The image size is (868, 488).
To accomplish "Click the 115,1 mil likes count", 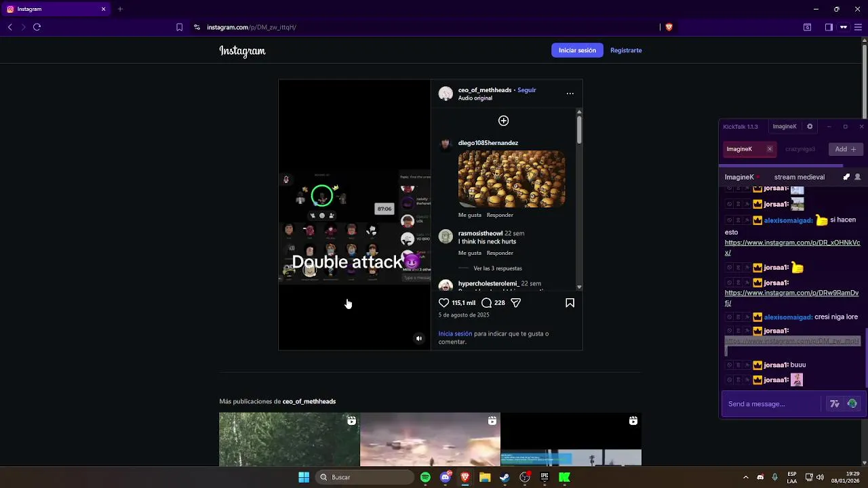I will point(464,303).
